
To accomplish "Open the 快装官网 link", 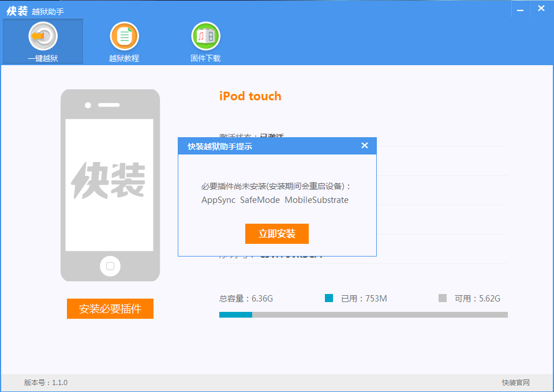I will pyautogui.click(x=515, y=382).
